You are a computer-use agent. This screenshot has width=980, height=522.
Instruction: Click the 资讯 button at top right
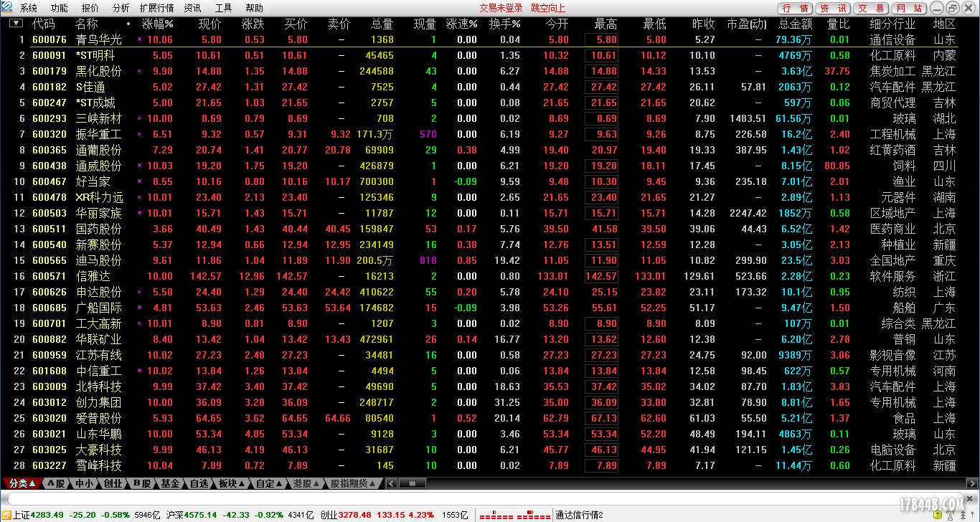click(x=833, y=8)
